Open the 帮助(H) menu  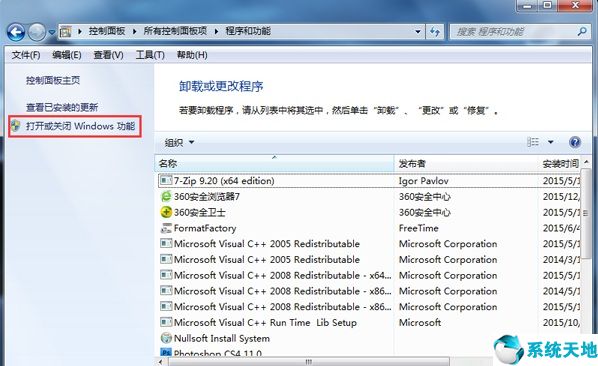(x=192, y=55)
